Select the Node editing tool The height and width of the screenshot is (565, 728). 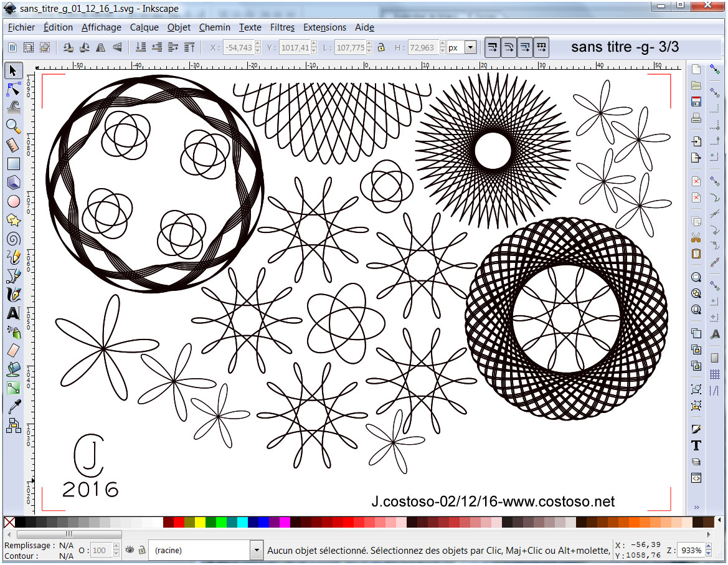coord(13,89)
